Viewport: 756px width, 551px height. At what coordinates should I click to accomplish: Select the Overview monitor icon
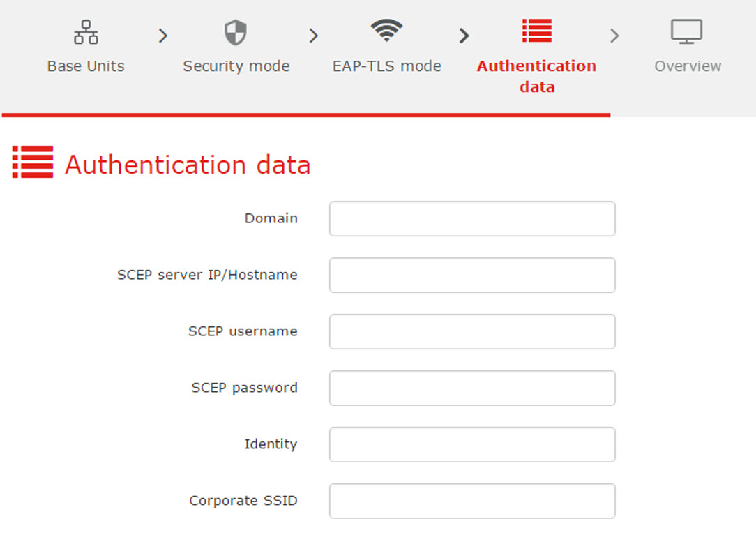[686, 32]
